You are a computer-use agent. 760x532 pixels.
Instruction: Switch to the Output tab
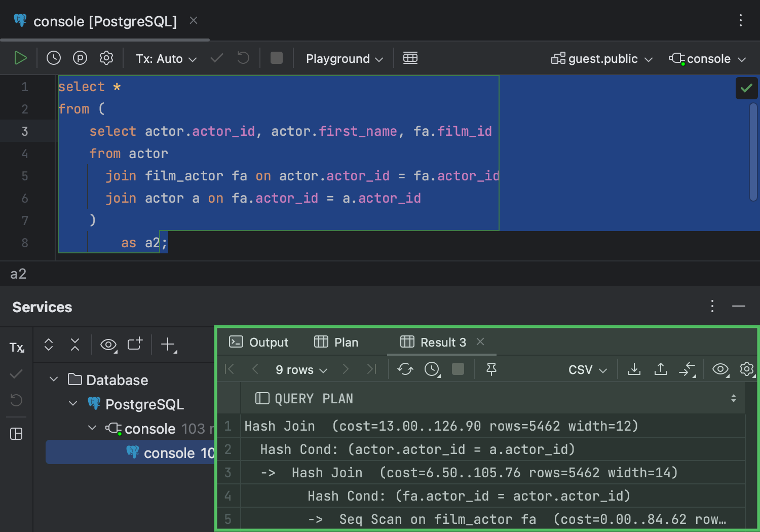click(x=259, y=342)
